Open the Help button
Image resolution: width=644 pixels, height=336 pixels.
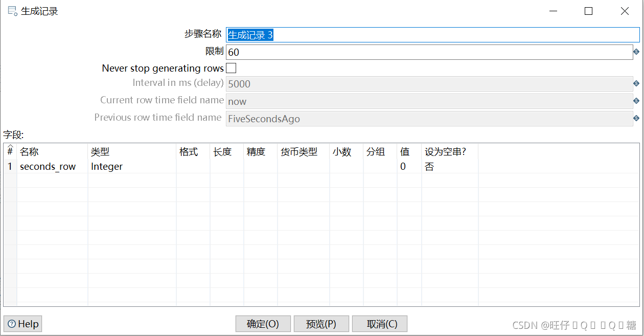23,324
